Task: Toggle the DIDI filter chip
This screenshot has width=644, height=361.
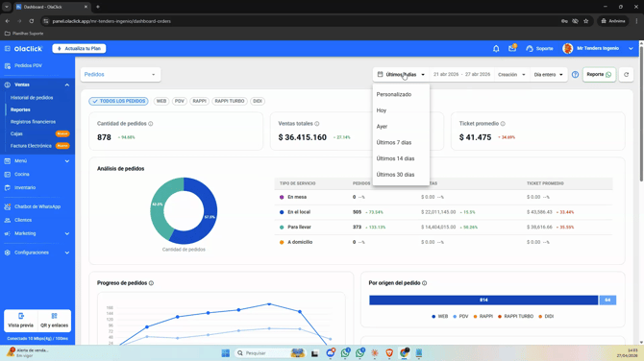Action: 258,101
